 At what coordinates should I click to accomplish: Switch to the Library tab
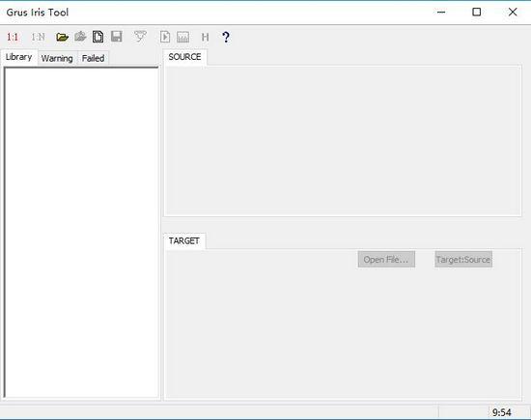click(19, 57)
